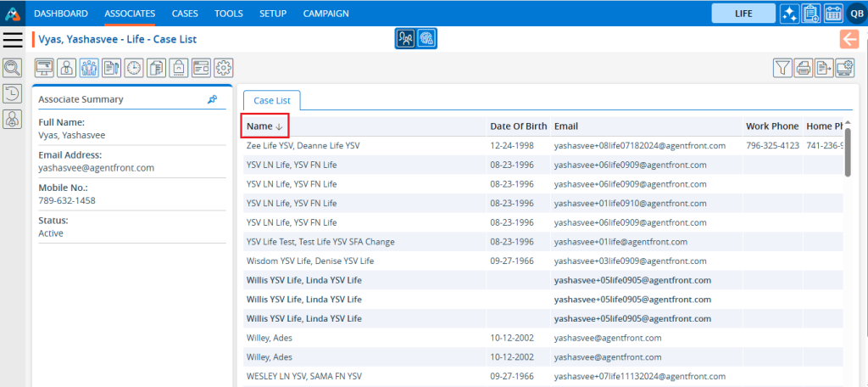Viewport: 868px width, 387px height.
Task: Open the QB user profile menu
Action: [854, 13]
